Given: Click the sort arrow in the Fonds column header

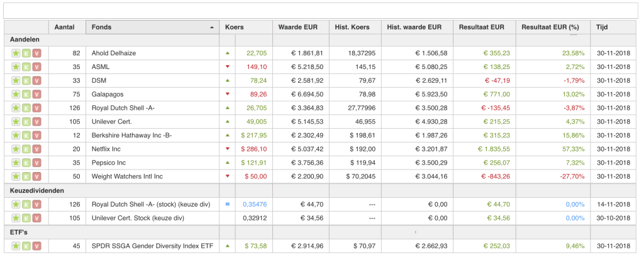Looking at the screenshot, I should pos(212,28).
